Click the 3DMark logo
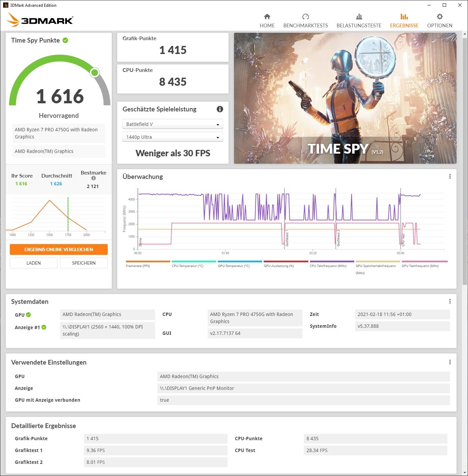The image size is (468, 476). tap(40, 20)
